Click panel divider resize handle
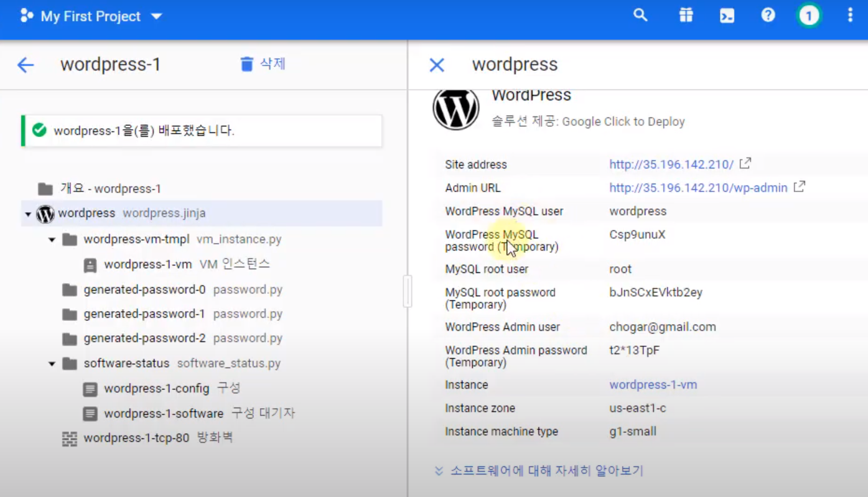The width and height of the screenshot is (868, 497). pos(408,292)
